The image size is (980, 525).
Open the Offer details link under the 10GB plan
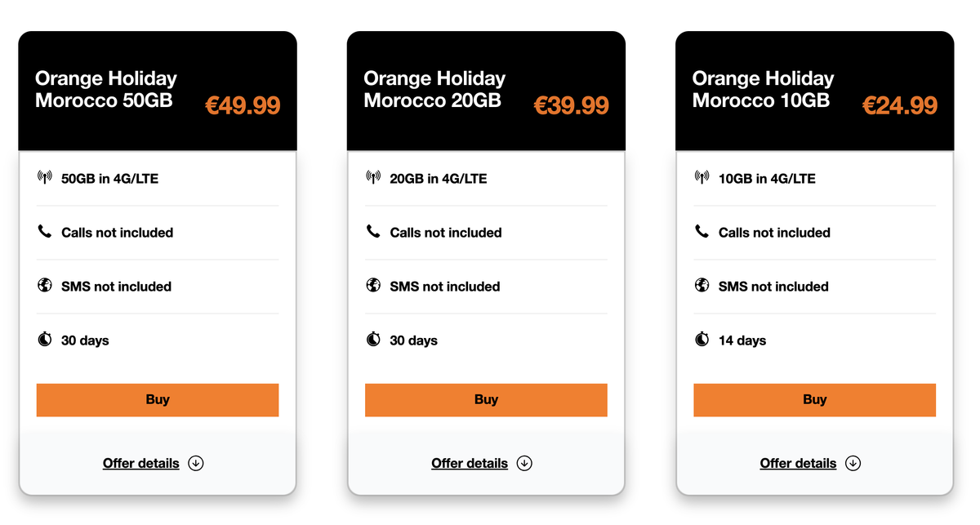pyautogui.click(x=798, y=463)
